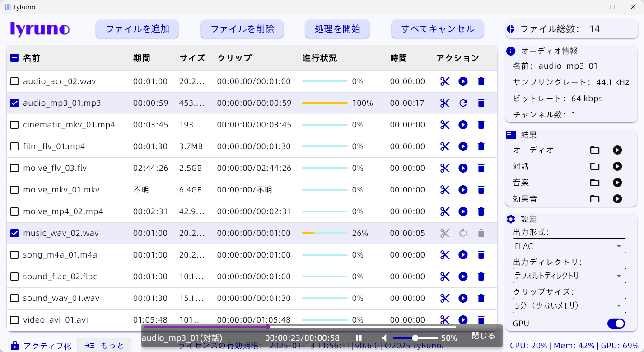644x352 pixels.
Task: Click the オーディオ情報 info icon
Action: [510, 51]
